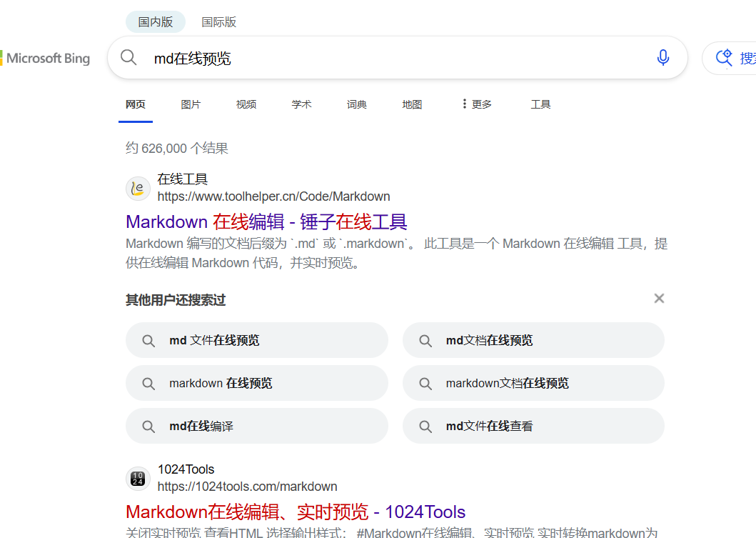Click the magnifier icon in search box
The width and height of the screenshot is (756, 538).
pyautogui.click(x=128, y=57)
